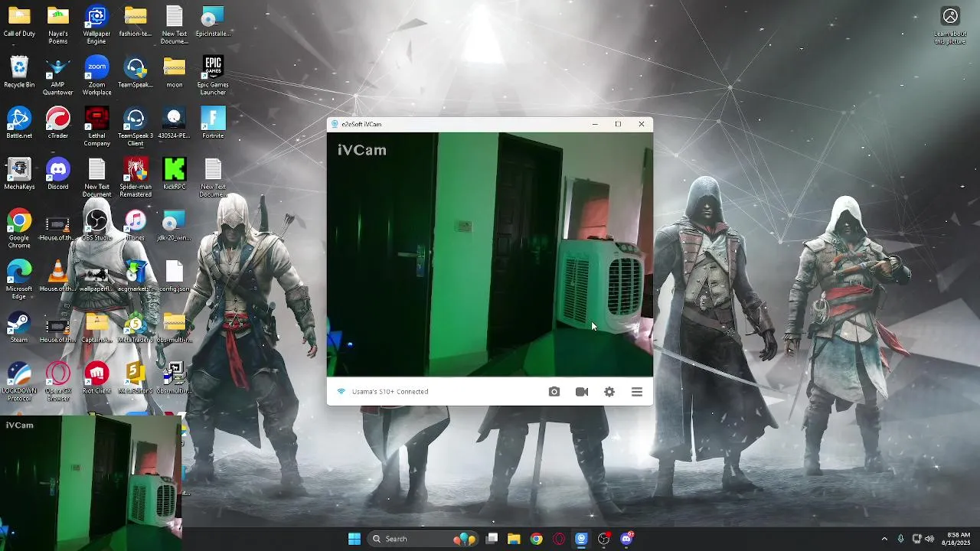980x551 pixels.
Task: Open OBS Studio from the taskbar
Action: (604, 539)
